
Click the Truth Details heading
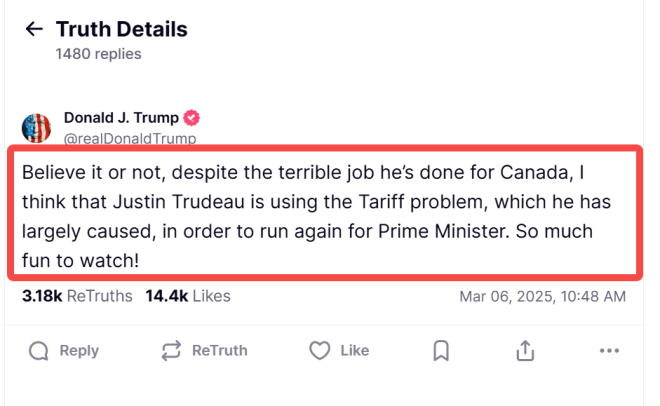(x=122, y=29)
